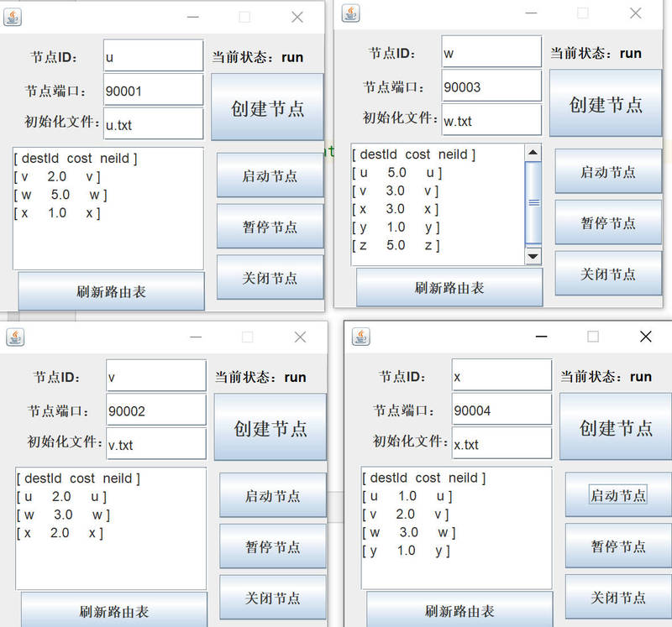Click Java icon in node u window

pyautogui.click(x=13, y=17)
